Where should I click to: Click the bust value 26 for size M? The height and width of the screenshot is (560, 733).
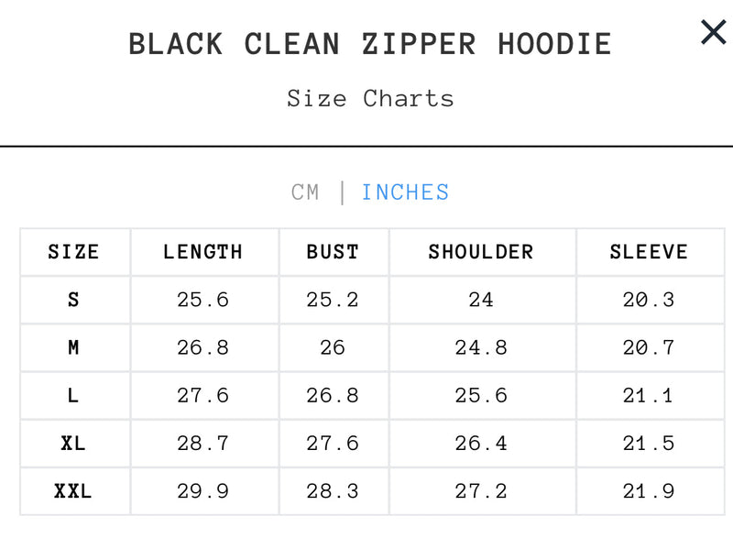pos(333,348)
